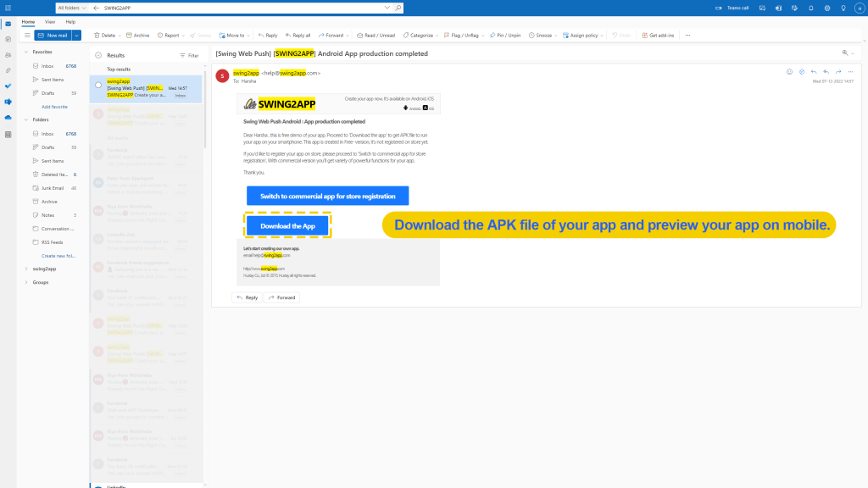The image size is (868, 488).
Task: Click the search magnifier icon
Action: pos(398,8)
